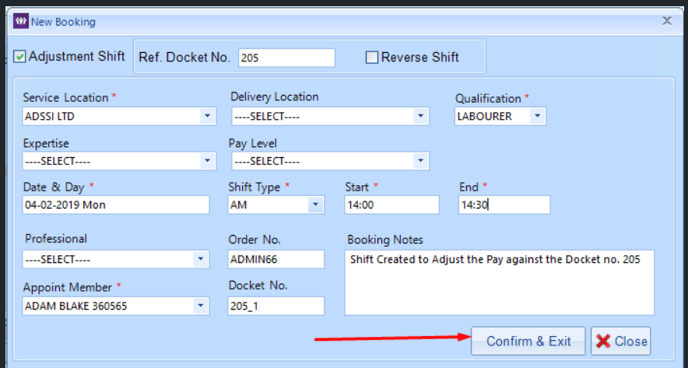Close the dialog with the title bar X

pos(667,21)
